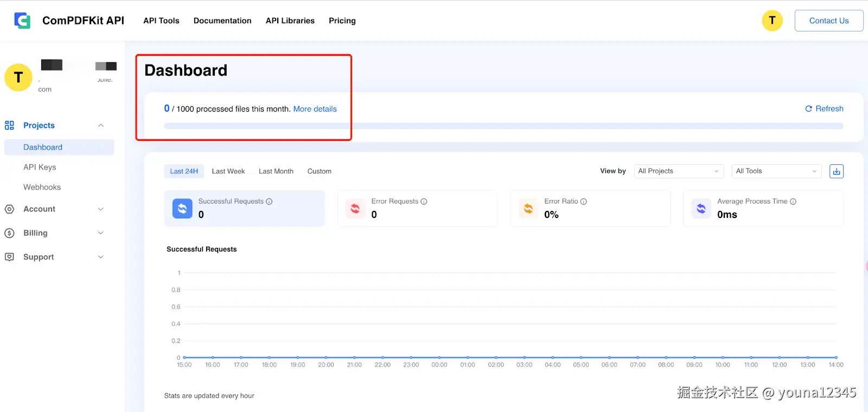Click the Successful Requests info icon
The width and height of the screenshot is (868, 412).
(269, 202)
